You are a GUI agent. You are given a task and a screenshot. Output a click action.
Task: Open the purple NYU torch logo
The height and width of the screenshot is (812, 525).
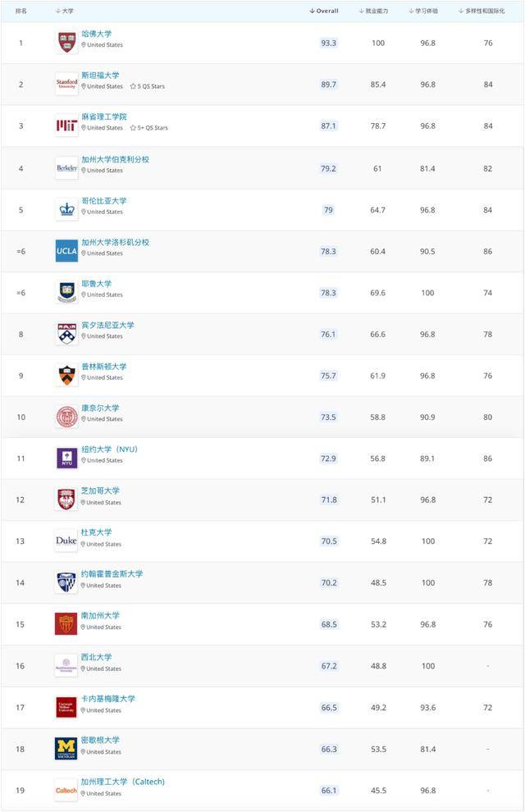[66, 458]
